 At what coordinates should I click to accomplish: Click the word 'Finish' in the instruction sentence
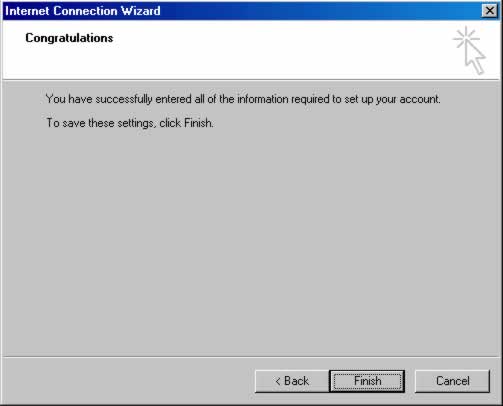click(198, 123)
